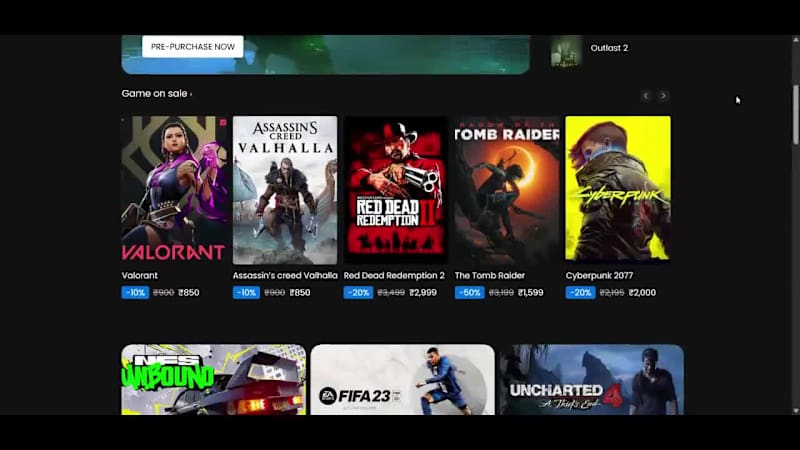Click the ₹2,999 sale price
800x450 pixels.
coord(423,293)
